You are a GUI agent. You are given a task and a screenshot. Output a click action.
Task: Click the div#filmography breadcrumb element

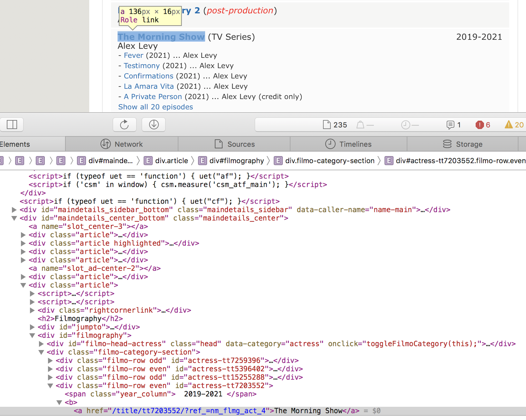(x=236, y=161)
